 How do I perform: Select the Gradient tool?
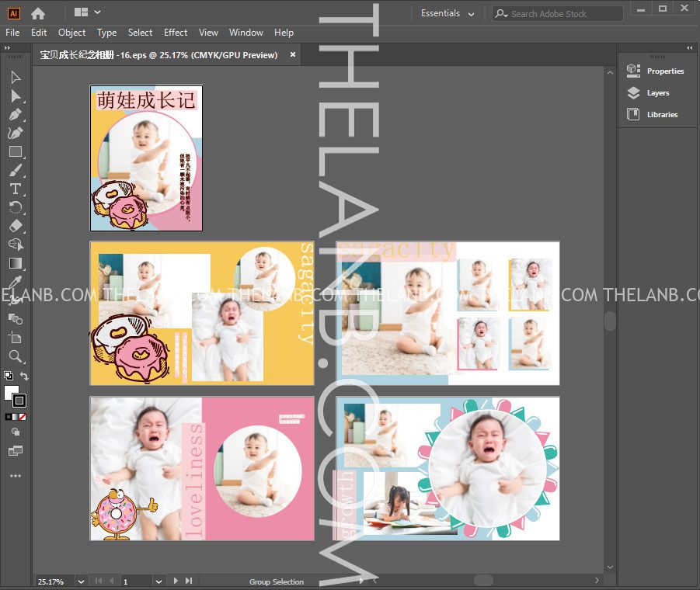coord(15,263)
